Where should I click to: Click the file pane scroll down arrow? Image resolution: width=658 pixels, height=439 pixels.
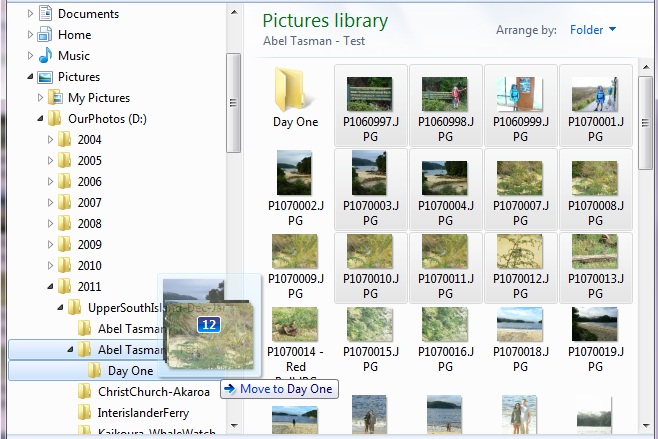(646, 426)
